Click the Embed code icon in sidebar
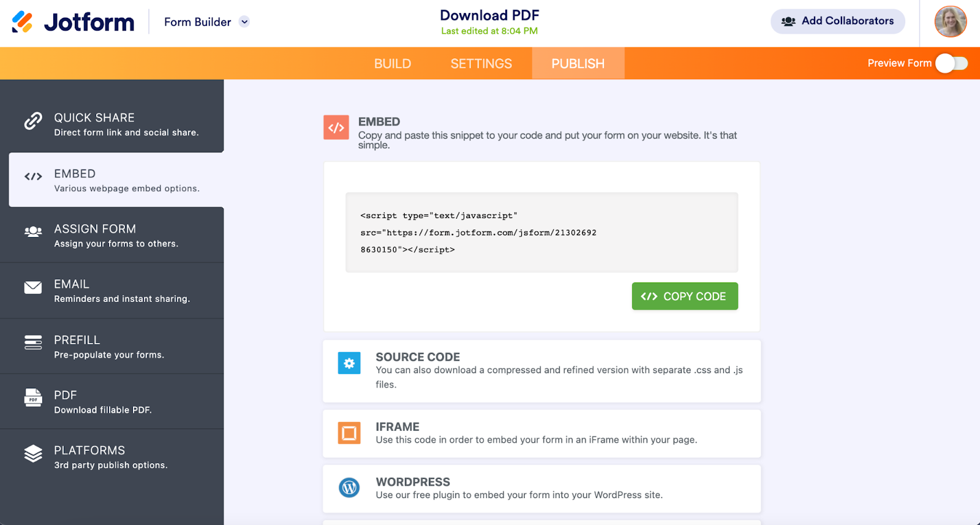Screen dimensions: 980x525 [33, 176]
